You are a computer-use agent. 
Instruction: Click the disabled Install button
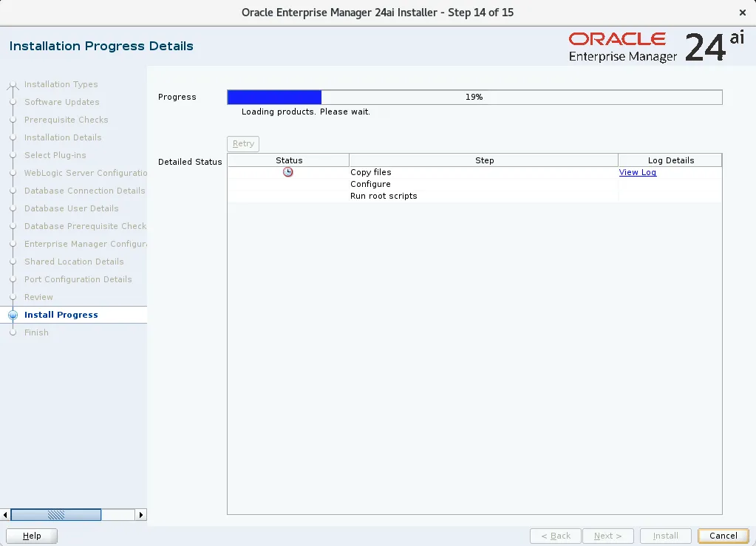(x=664, y=536)
